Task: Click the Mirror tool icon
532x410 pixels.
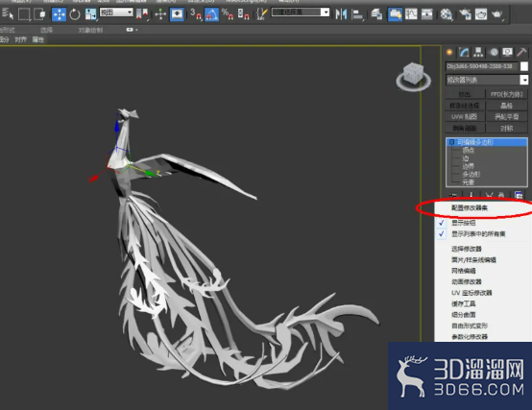Action: click(x=341, y=14)
